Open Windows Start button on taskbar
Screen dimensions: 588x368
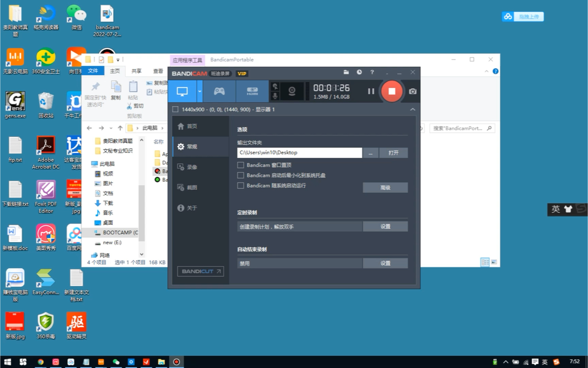(x=8, y=362)
